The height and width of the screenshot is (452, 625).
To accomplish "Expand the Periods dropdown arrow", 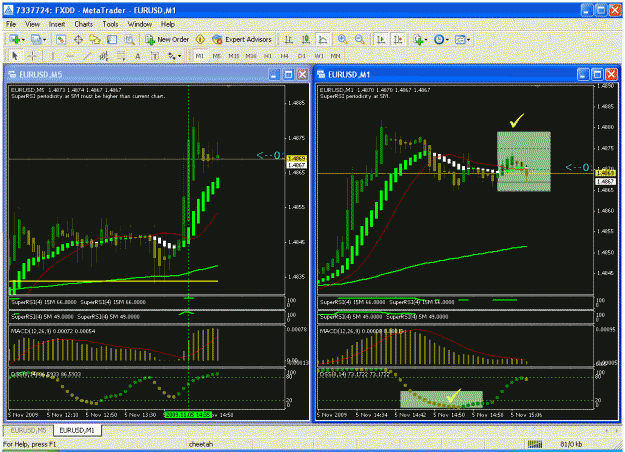I will [x=447, y=39].
